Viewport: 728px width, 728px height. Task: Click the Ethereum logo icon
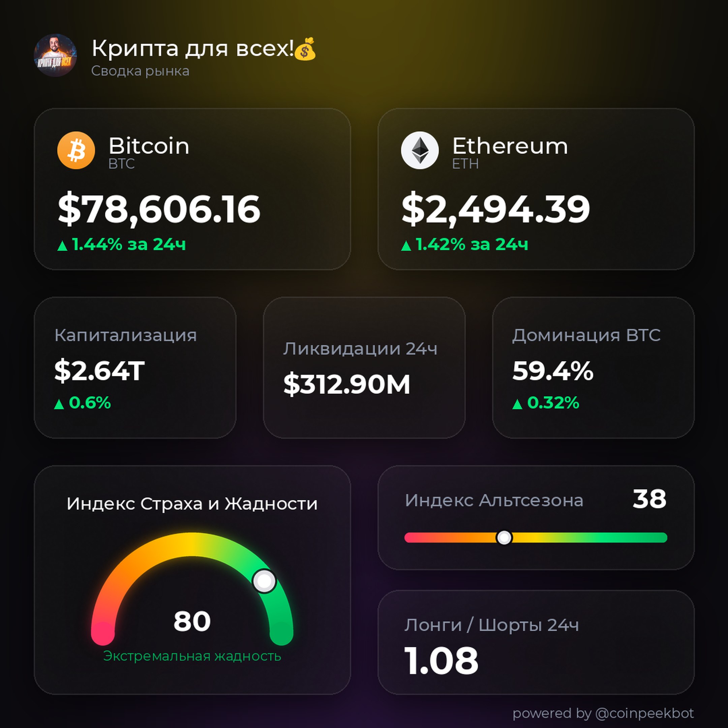tap(420, 150)
